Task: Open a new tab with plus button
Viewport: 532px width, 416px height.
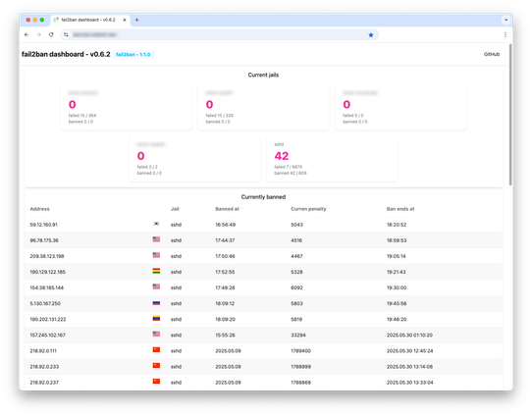Action: coord(136,20)
